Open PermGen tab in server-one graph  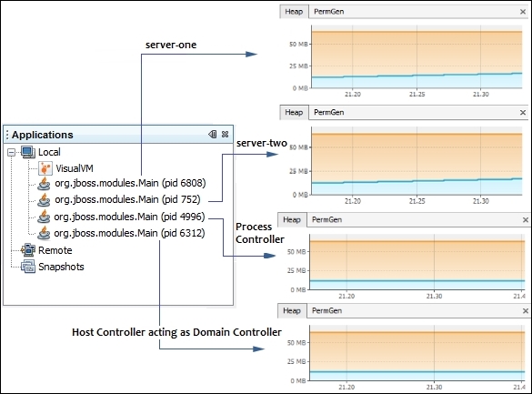coord(329,12)
